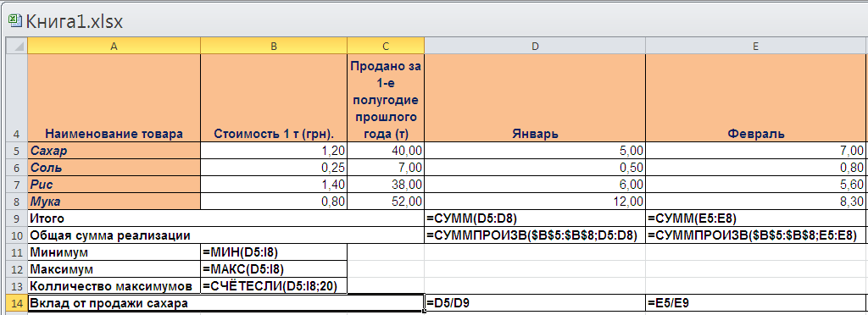
Task: Select column D header
Action: coord(535,47)
